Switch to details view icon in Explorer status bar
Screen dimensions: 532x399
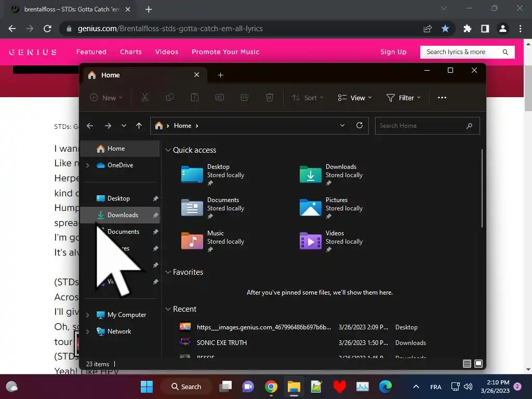click(x=467, y=364)
